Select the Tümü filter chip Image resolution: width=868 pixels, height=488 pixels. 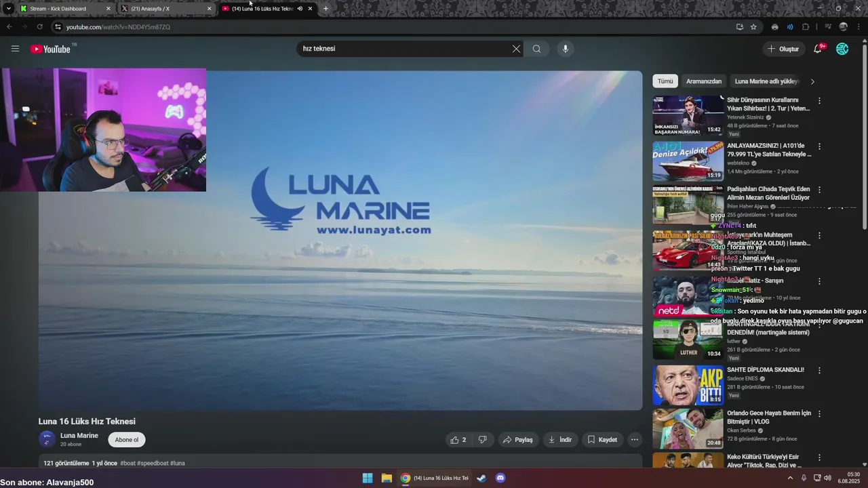tap(665, 81)
